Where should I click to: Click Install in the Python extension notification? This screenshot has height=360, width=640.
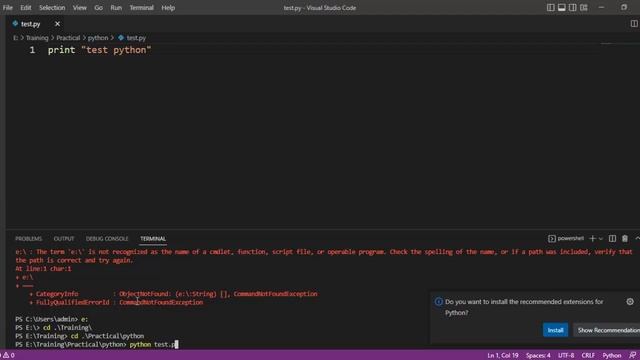pos(555,330)
